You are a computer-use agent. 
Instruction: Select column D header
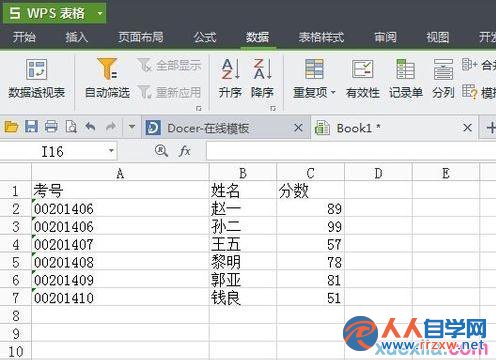click(378, 173)
